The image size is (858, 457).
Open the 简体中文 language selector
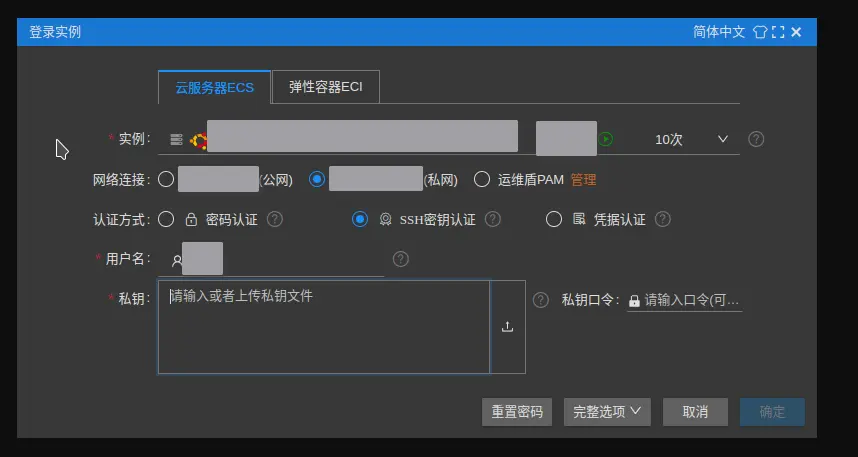point(719,32)
